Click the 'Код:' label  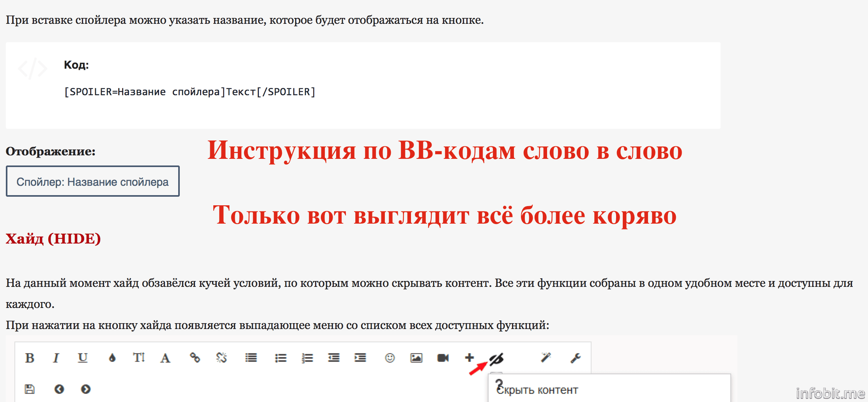[76, 65]
